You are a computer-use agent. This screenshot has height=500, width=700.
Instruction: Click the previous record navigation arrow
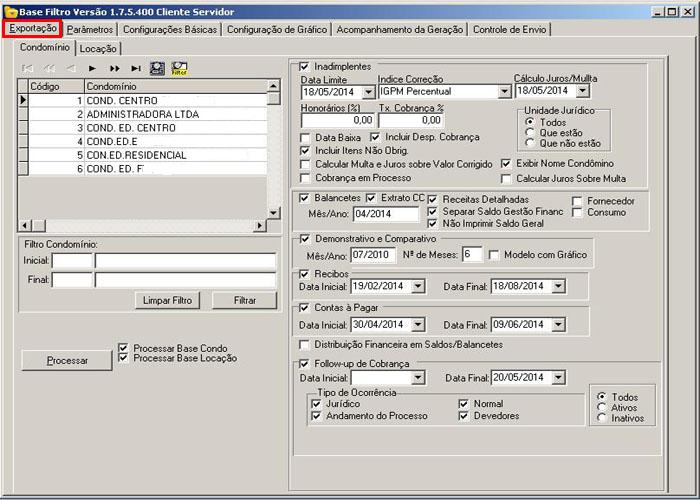(70, 68)
